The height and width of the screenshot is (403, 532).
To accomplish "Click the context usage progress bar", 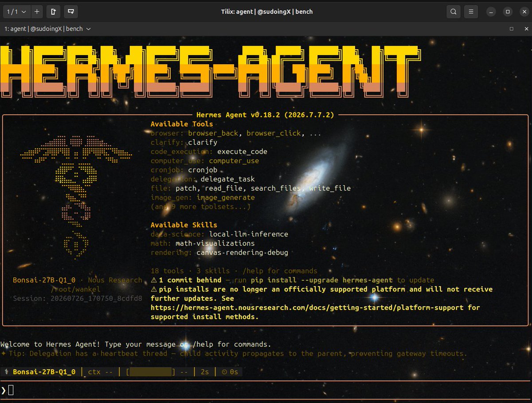I will tap(151, 372).
